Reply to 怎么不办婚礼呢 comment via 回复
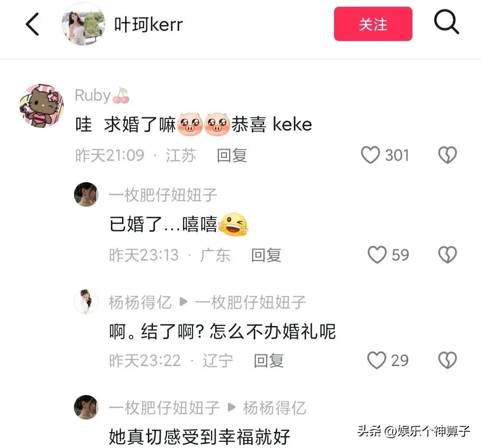Viewport: 481px width, 448px height. 269,361
